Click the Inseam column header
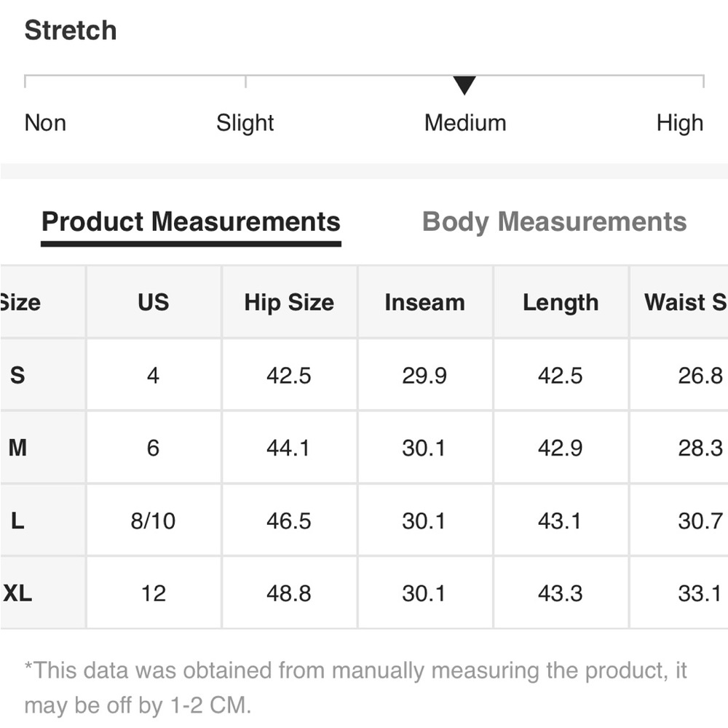 click(x=425, y=302)
